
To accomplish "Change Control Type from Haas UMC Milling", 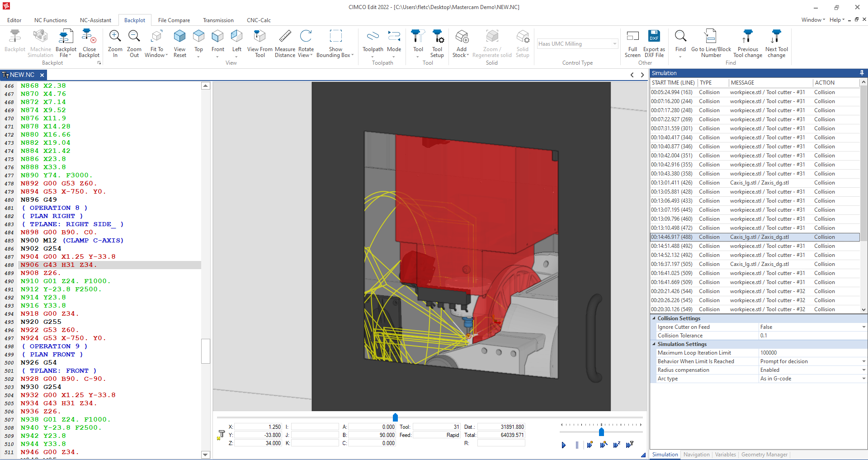I will point(615,43).
